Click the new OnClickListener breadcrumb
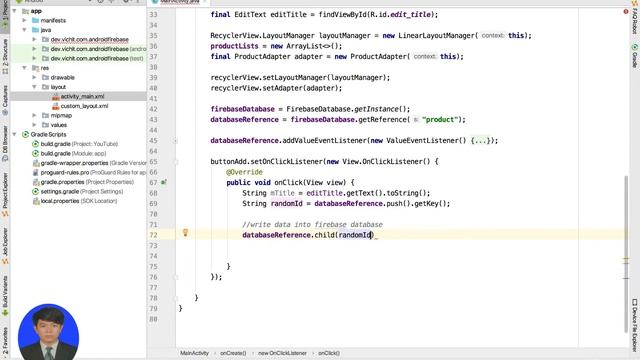Viewport: 640px width, 360px height. [282, 353]
